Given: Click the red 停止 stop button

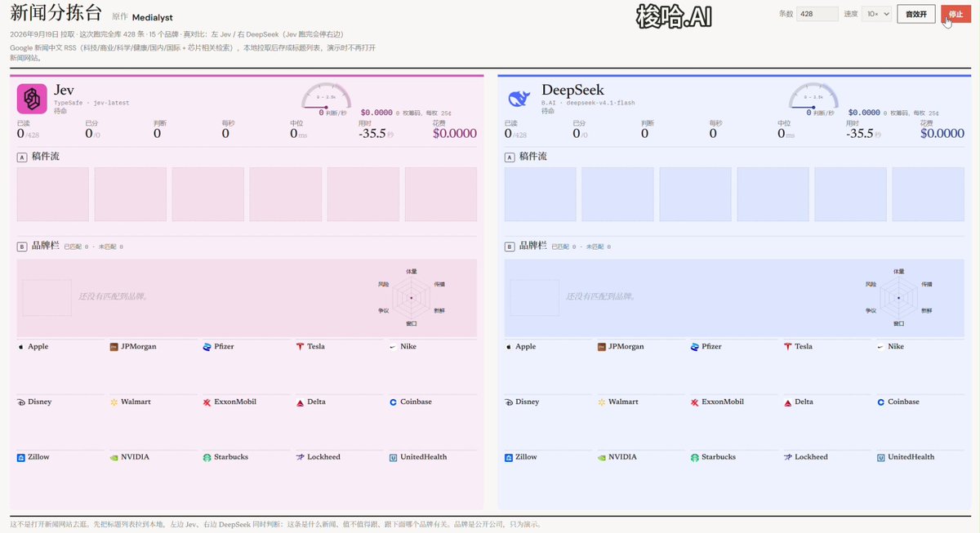Looking at the screenshot, I should point(955,14).
